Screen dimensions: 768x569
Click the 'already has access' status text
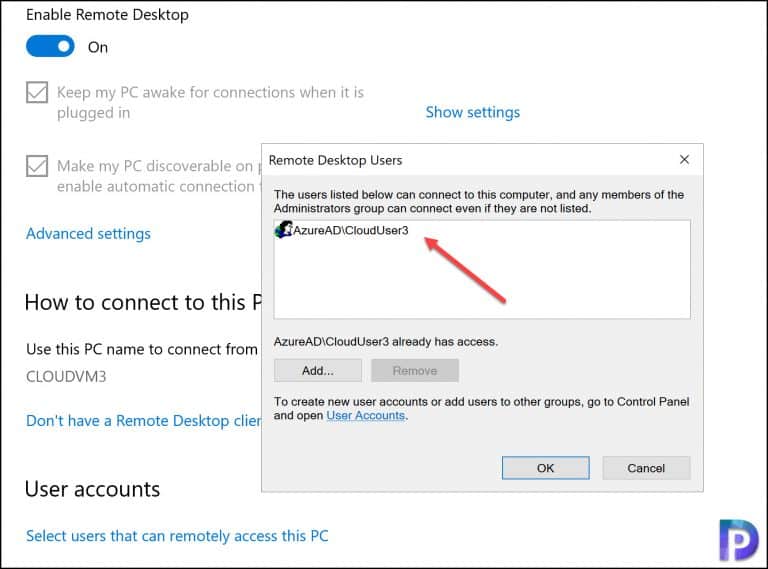[386, 342]
